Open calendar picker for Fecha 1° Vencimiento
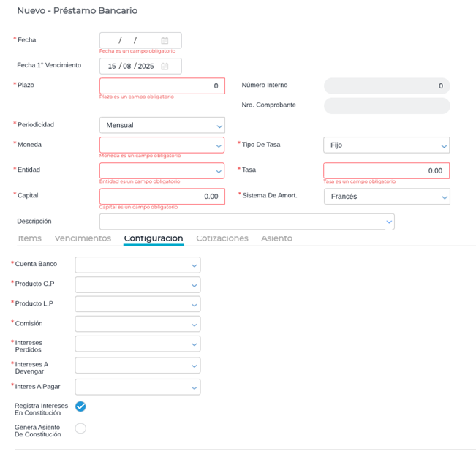 point(165,66)
